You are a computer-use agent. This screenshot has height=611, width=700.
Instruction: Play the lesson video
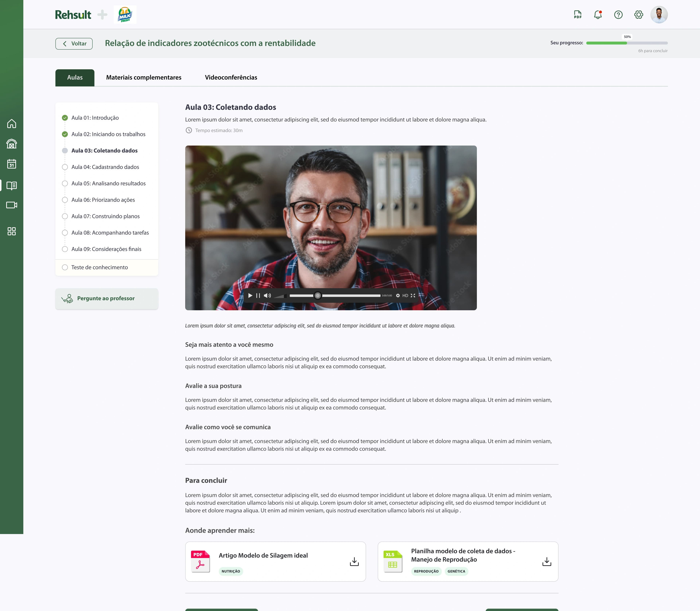pyautogui.click(x=250, y=296)
